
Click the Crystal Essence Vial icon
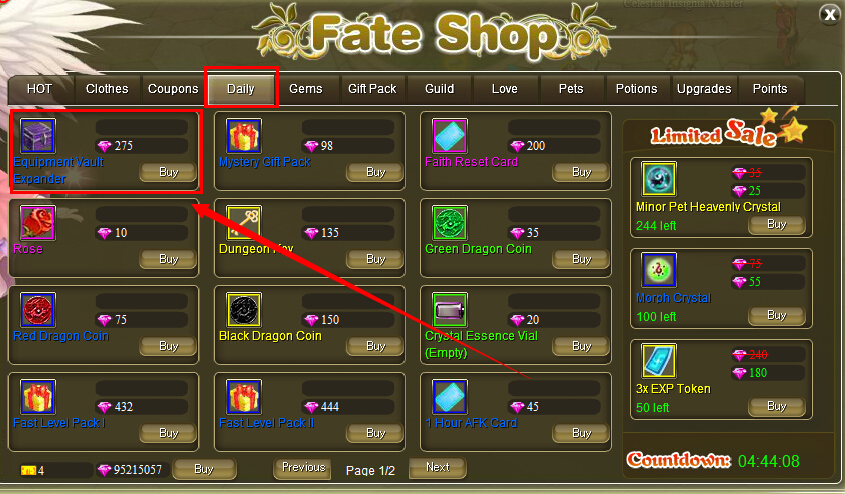tap(450, 310)
